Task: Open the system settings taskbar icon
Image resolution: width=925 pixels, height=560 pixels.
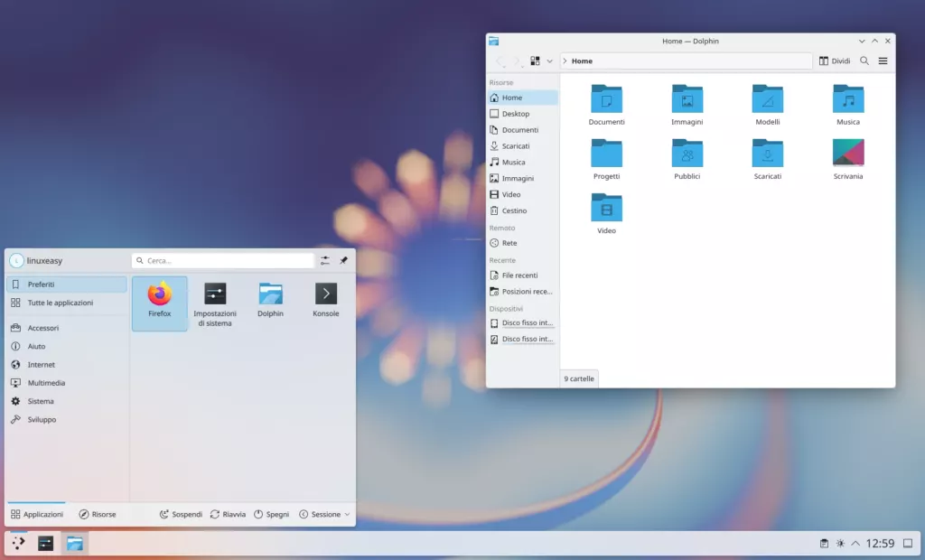Action: pyautogui.click(x=45, y=543)
